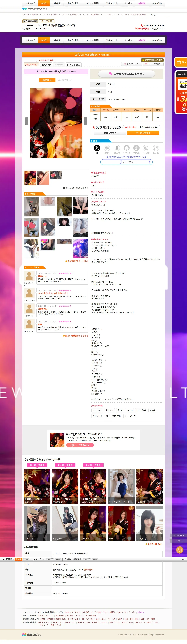This screenshot has height=644, width=187.
Task: Click the ネット予約可 badge
Action: (x=47, y=21)
